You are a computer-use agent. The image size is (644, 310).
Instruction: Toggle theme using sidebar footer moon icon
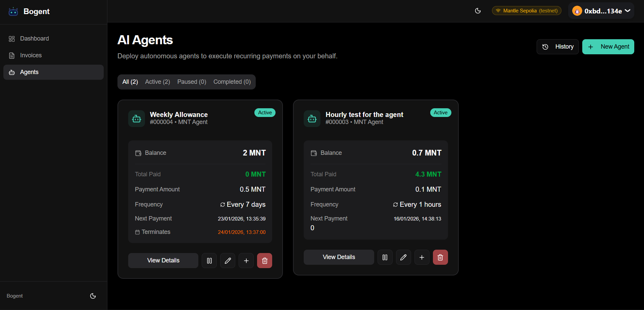tap(93, 296)
